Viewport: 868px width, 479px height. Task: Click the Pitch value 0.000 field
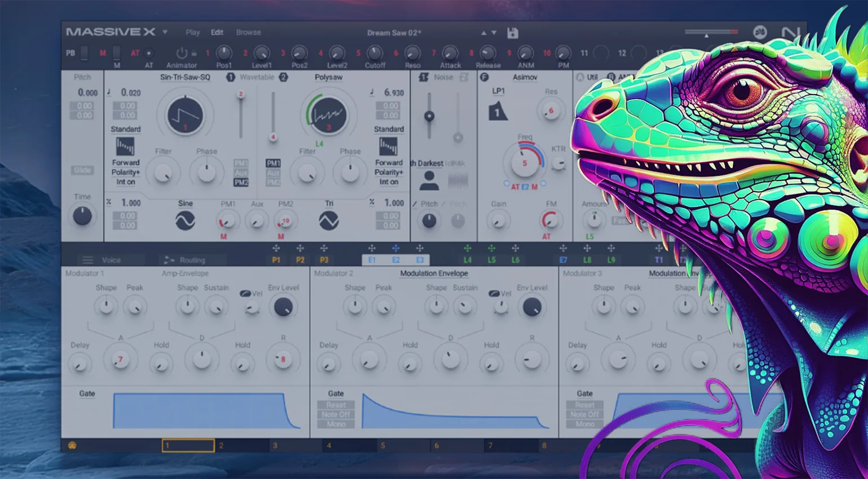(87, 92)
